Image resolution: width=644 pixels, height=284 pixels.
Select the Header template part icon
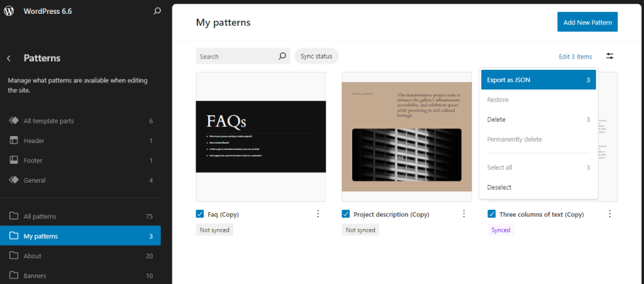click(14, 140)
